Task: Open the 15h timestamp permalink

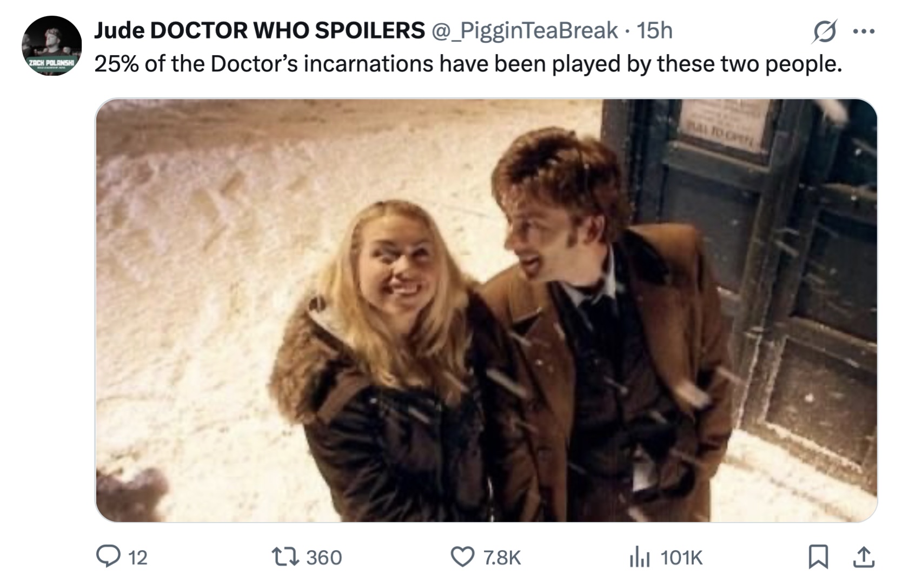Action: point(654,30)
